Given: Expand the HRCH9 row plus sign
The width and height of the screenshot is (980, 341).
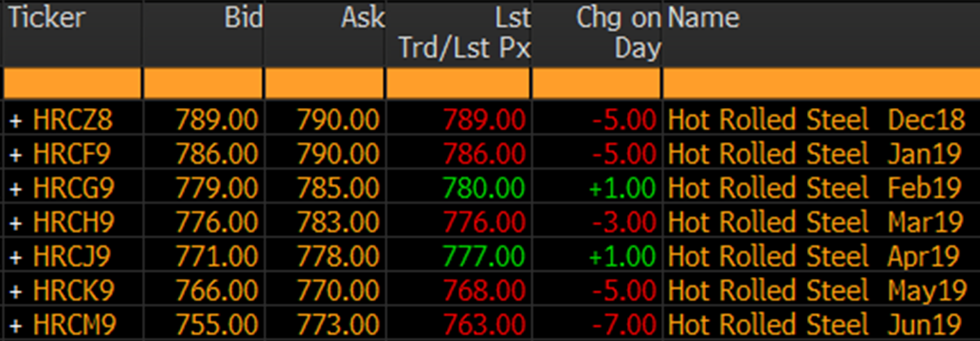Looking at the screenshot, I should (x=15, y=222).
